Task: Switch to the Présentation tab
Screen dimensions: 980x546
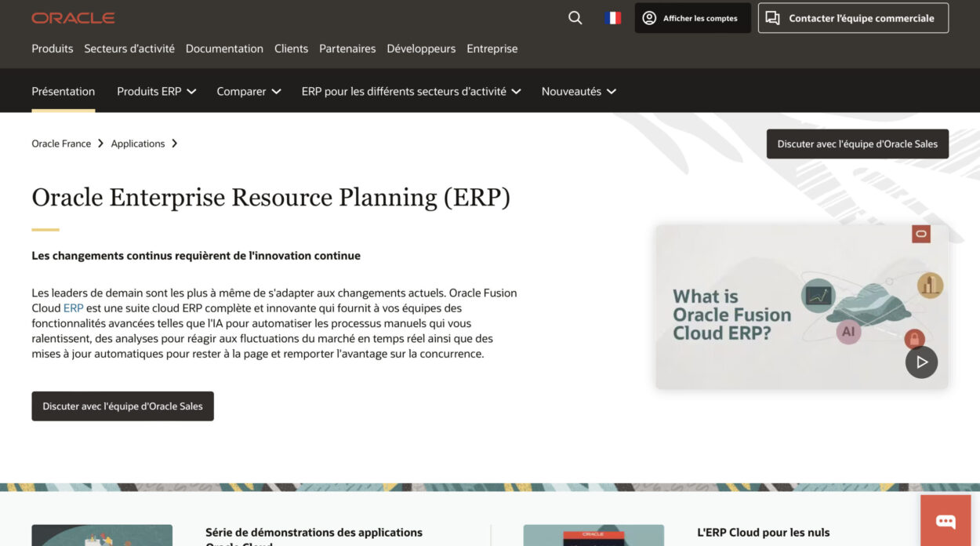Action: 63,91
